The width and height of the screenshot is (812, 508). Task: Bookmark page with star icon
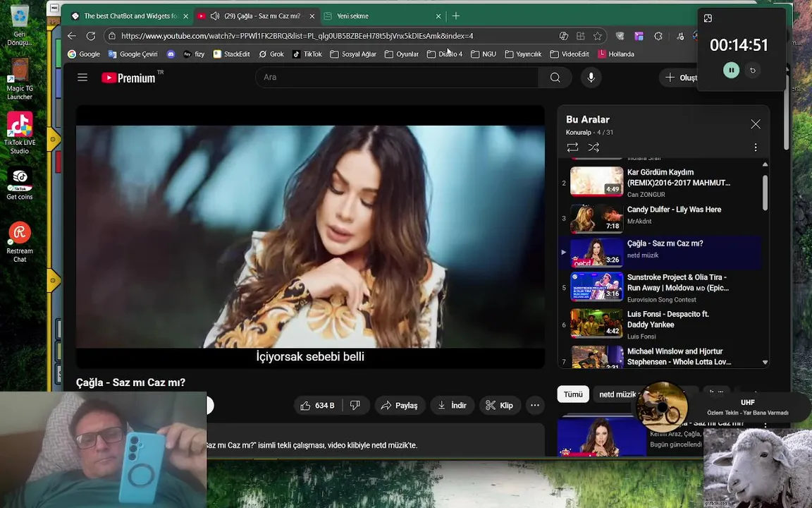tap(598, 36)
